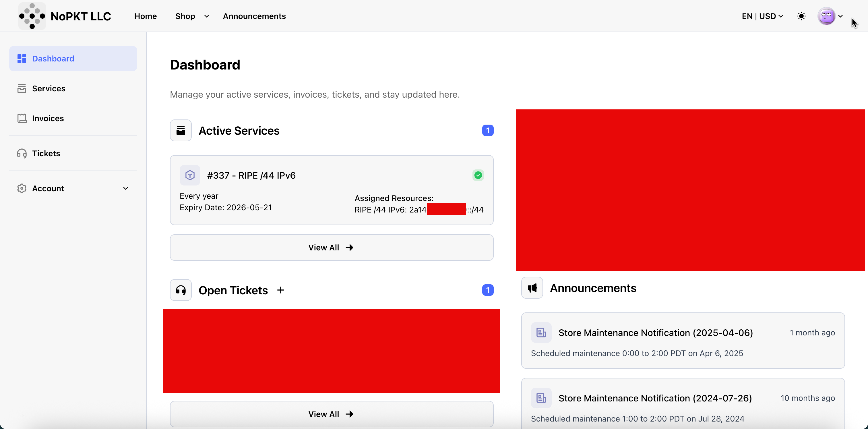Image resolution: width=868 pixels, height=429 pixels.
Task: Click the Active Services box icon
Action: pos(181,130)
